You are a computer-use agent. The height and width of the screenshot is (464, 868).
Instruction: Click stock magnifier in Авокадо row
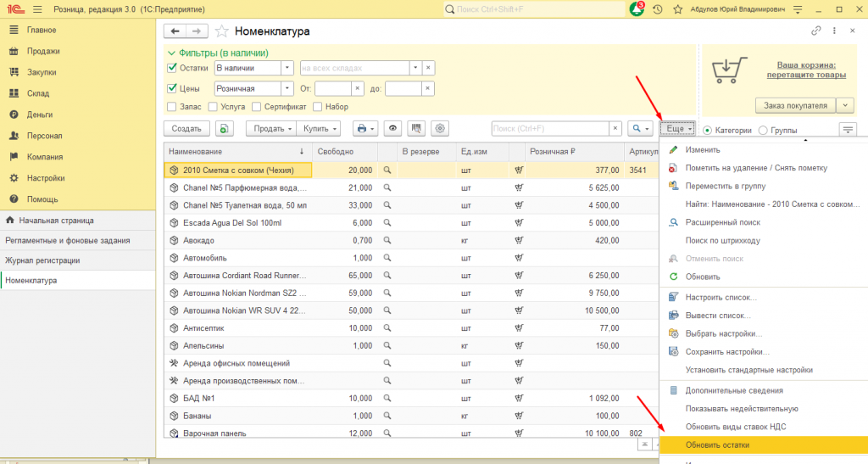pos(387,240)
